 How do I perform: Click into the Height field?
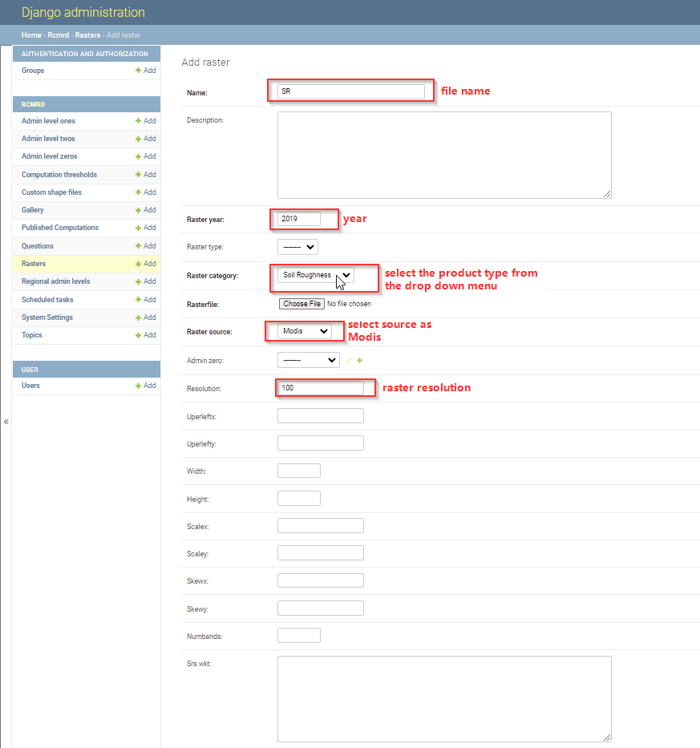click(299, 498)
